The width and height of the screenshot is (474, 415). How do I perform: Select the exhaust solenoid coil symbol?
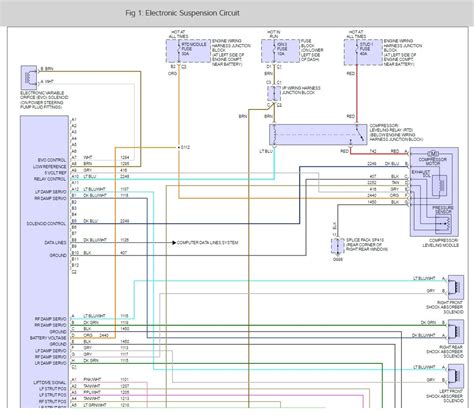pos(439,185)
